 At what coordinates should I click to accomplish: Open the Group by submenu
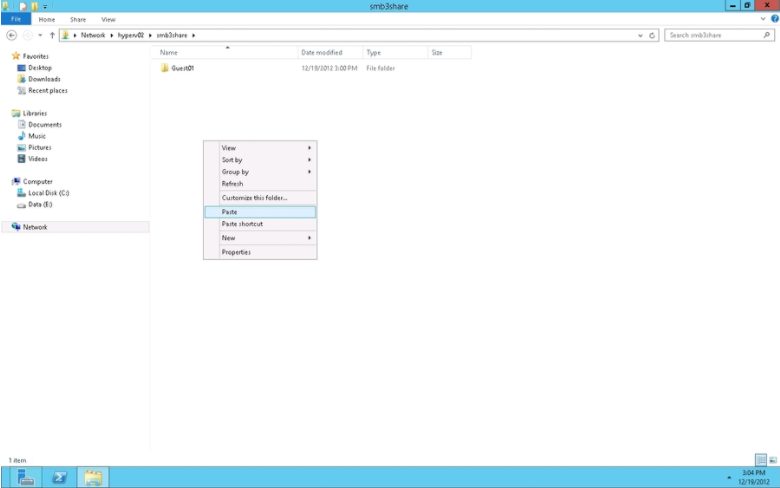tap(260, 172)
